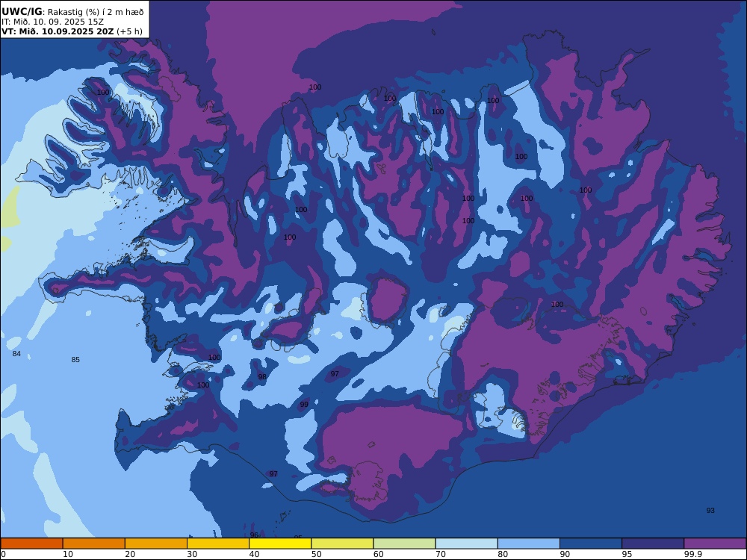Click the "UWC/IG: Rakastig (%) í 2 m hæð" title
The height and width of the screenshot is (560, 747).
[x=72, y=12]
